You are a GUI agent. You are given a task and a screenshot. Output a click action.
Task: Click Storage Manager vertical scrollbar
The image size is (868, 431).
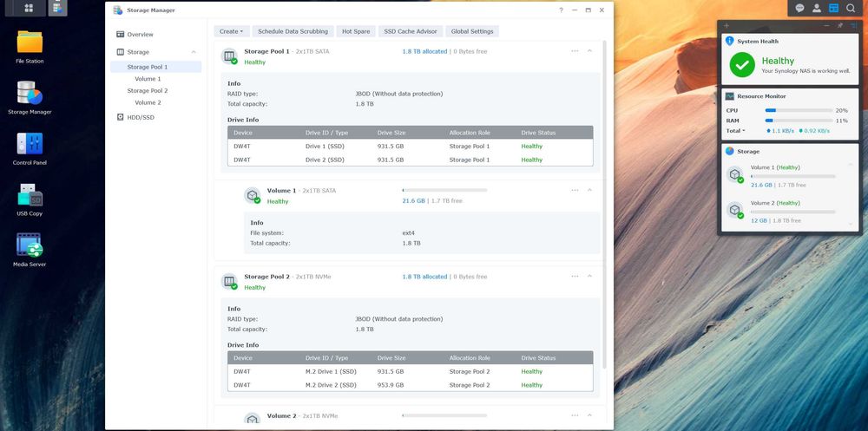coord(604,205)
